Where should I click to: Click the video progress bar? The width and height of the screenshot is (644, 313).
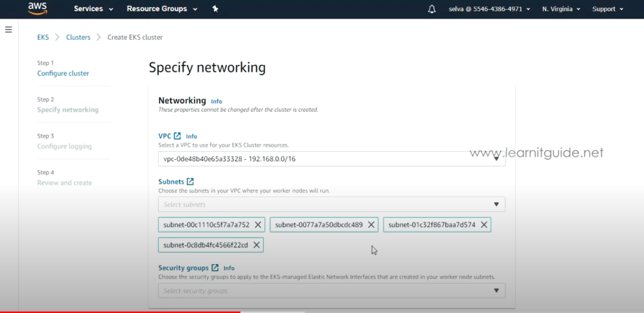[x=322, y=312]
